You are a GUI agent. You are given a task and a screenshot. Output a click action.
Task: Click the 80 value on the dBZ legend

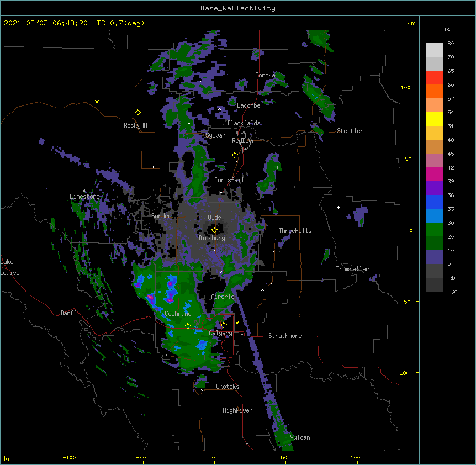(x=451, y=44)
